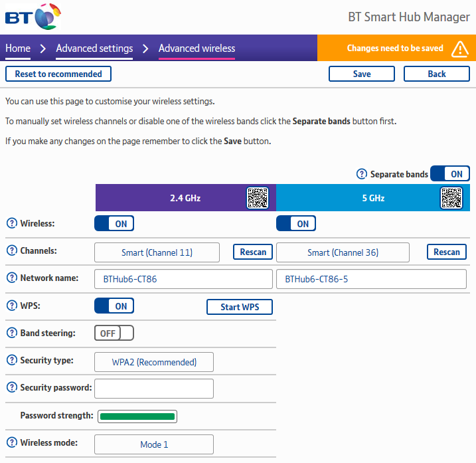Open help icon for Wireless mode

point(12,442)
